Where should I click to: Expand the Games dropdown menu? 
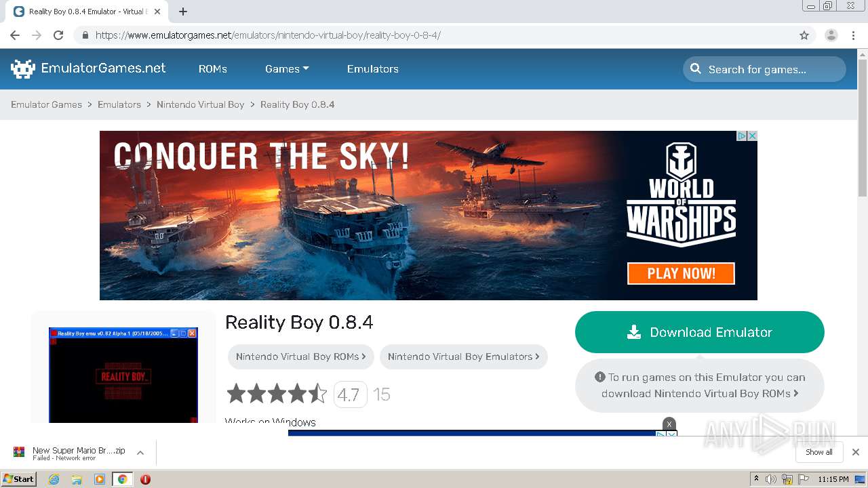pyautogui.click(x=287, y=68)
